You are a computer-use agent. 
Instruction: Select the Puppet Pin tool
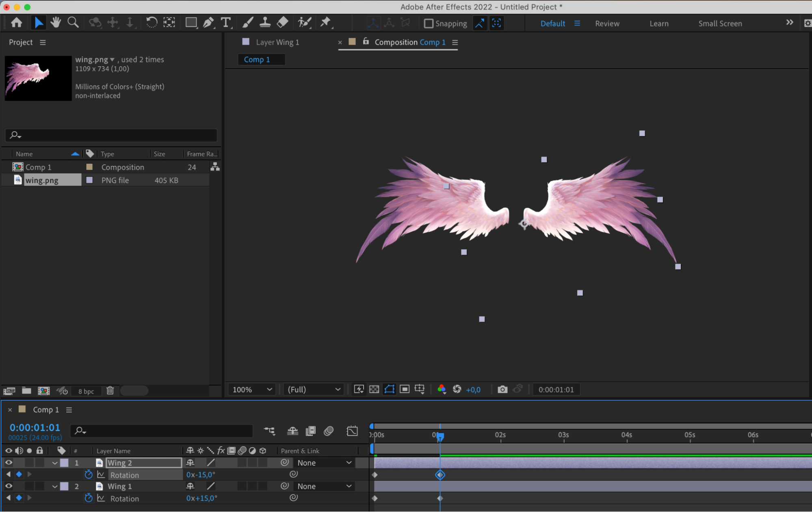click(325, 23)
